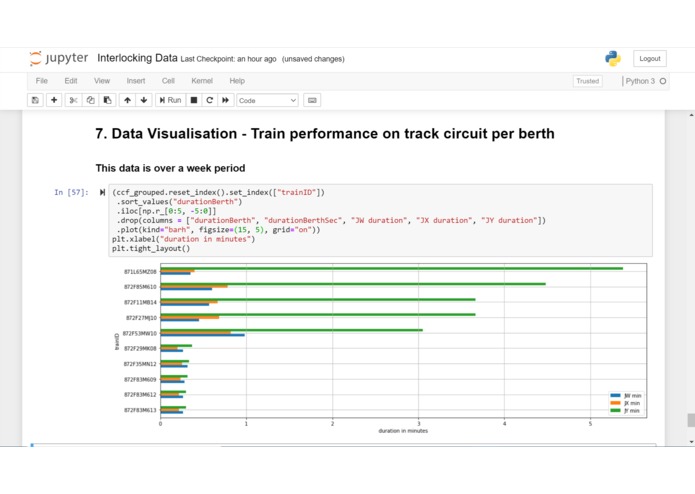Open the Kernel menu
This screenshot has width=695, height=494.
point(202,81)
